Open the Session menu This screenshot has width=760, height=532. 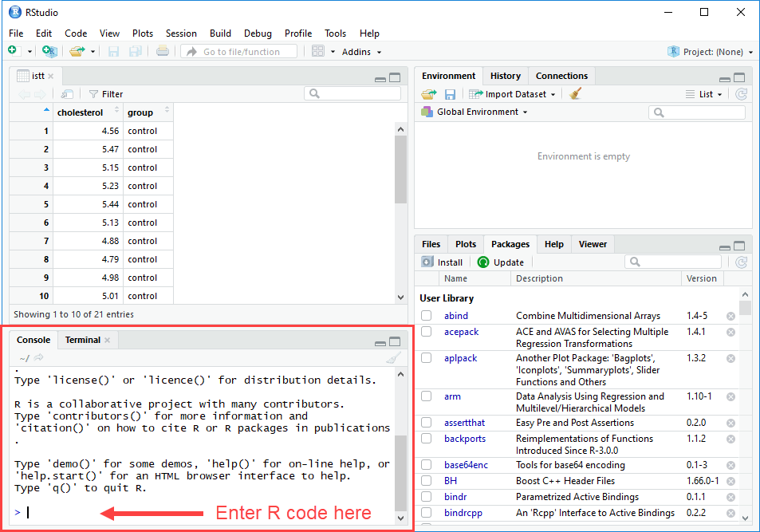tap(181, 33)
